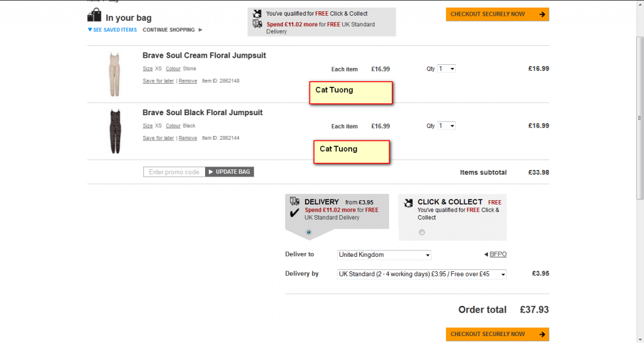Remove the Cream Floral Jumpsuit
The height and width of the screenshot is (343, 644).
[187, 81]
